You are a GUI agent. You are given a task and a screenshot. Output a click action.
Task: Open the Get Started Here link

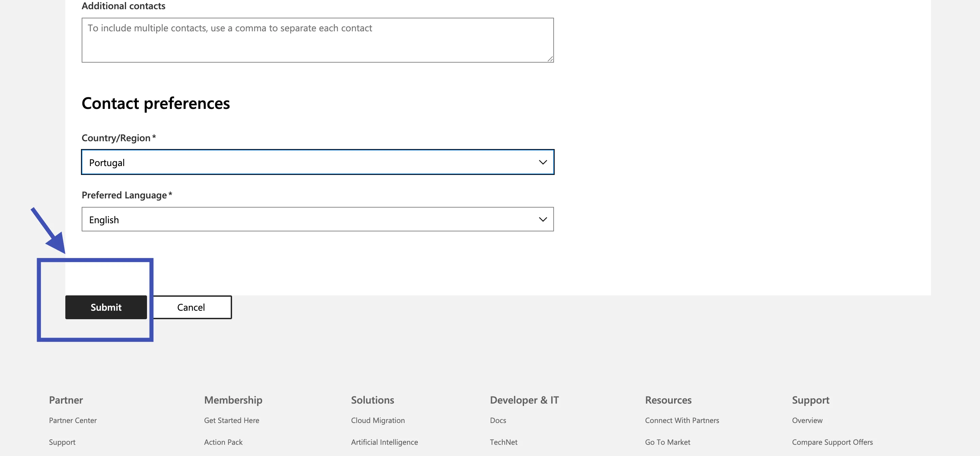tap(231, 420)
